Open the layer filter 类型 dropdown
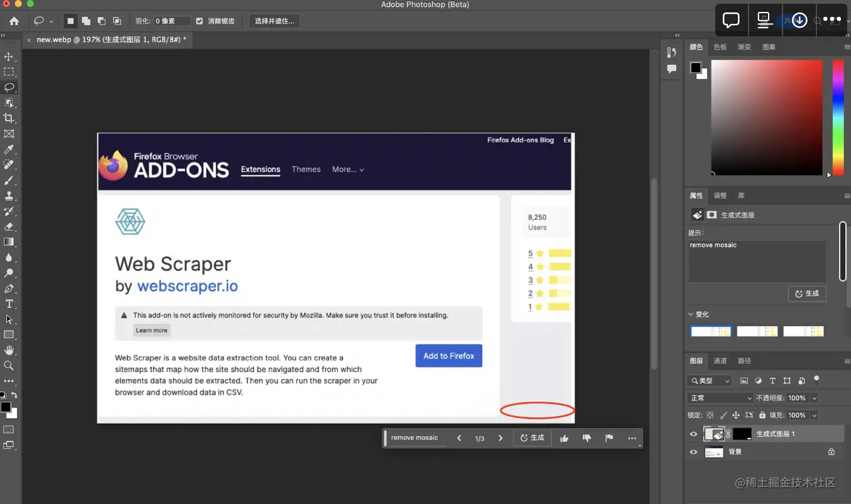851x504 pixels. [x=709, y=380]
